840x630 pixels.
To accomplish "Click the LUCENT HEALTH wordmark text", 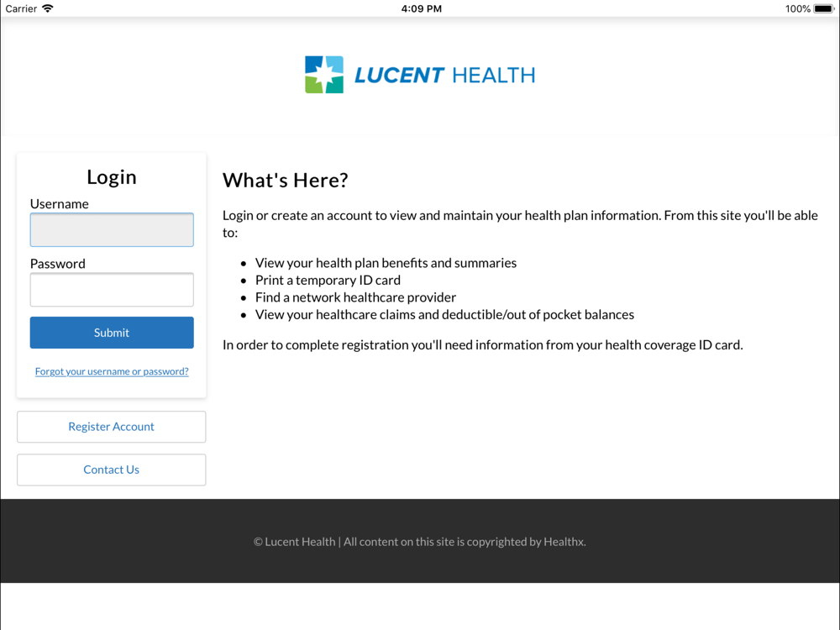I will click(x=444, y=75).
